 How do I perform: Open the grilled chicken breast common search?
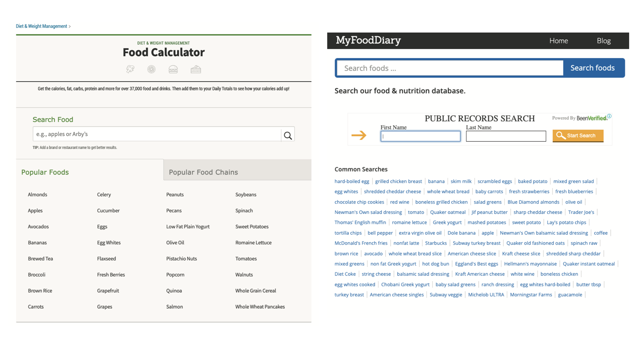tap(398, 181)
